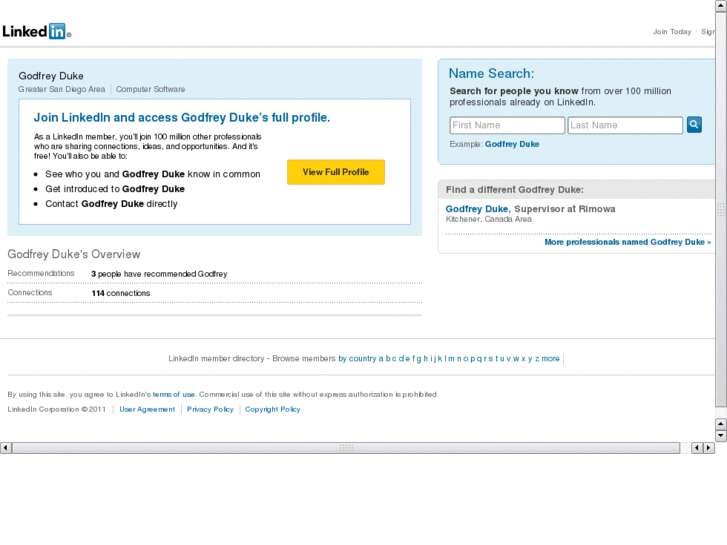Open the directory more link

[x=550, y=359]
